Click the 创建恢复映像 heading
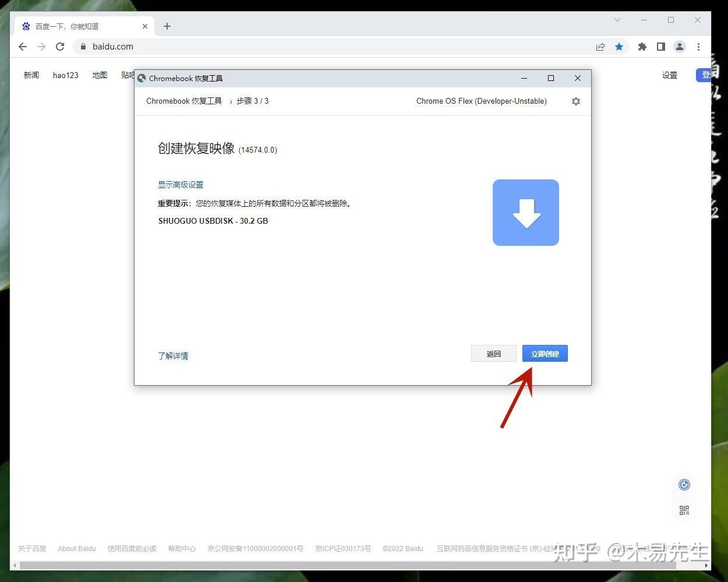 (x=196, y=148)
